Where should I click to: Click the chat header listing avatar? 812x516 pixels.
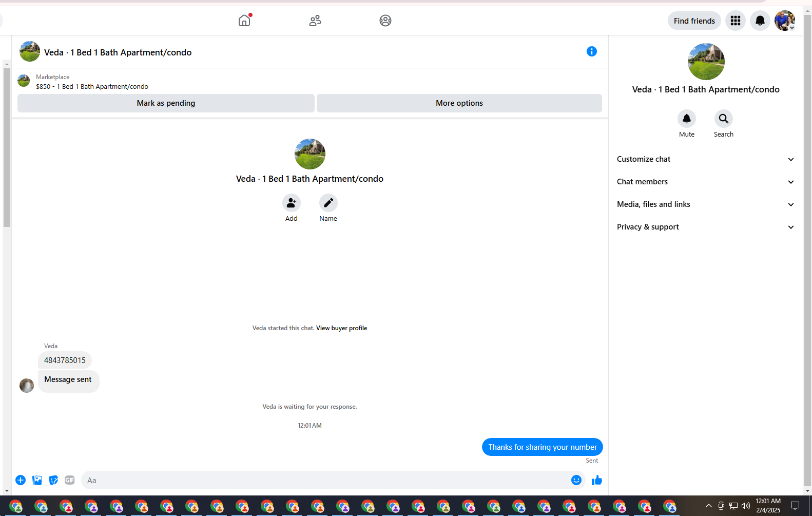coord(30,51)
